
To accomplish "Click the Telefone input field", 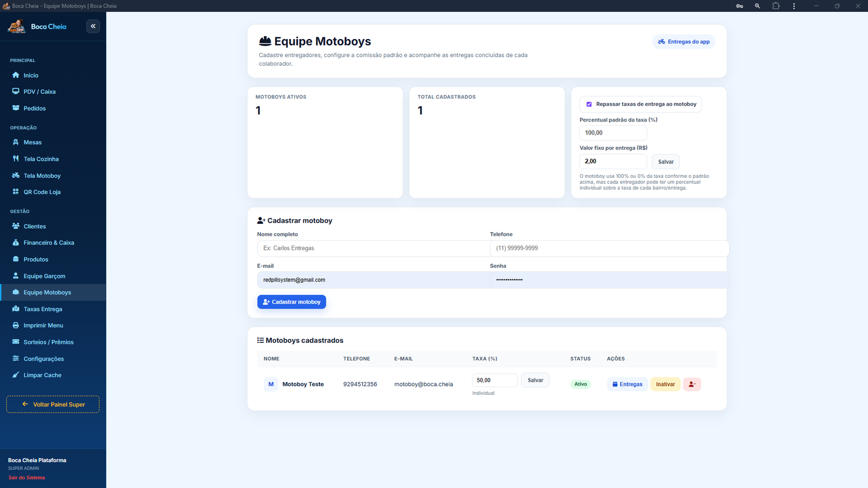I will [609, 248].
